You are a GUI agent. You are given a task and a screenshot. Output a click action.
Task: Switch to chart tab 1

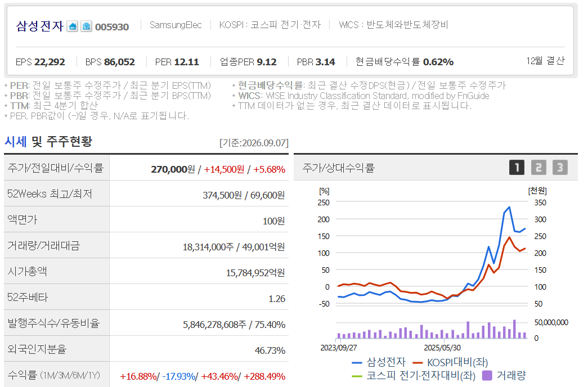(517, 167)
